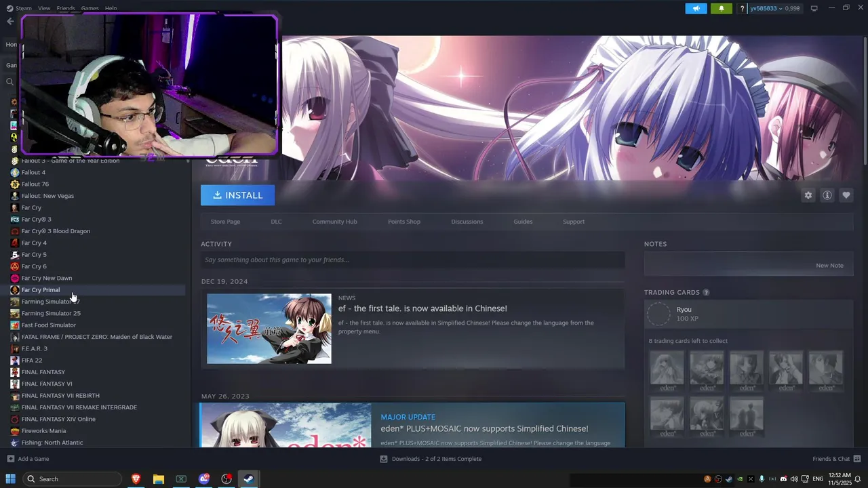Open the Chinese language news thumbnail
The image size is (868, 488).
[269, 329]
